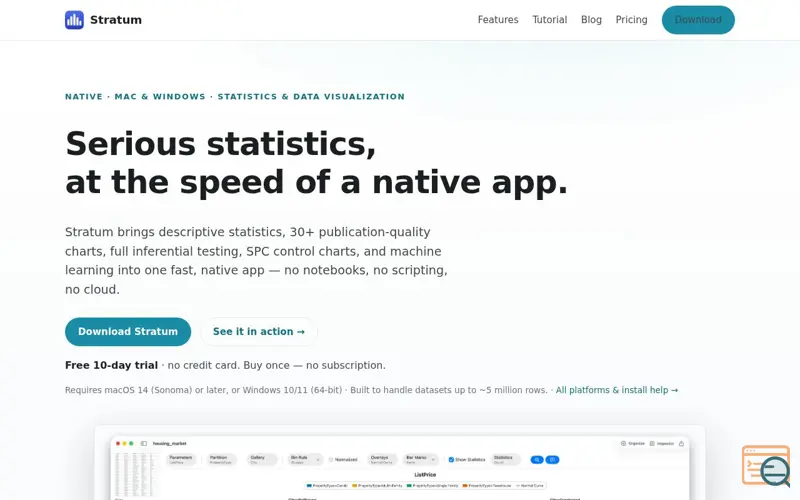This screenshot has height=500, width=800.
Task: Toggle the Normalized checkbox
Action: [x=331, y=460]
